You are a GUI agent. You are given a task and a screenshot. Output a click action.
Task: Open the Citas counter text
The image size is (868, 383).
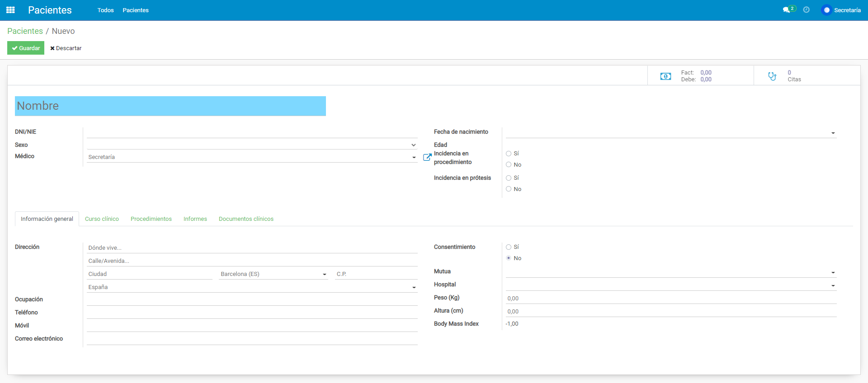coord(794,76)
